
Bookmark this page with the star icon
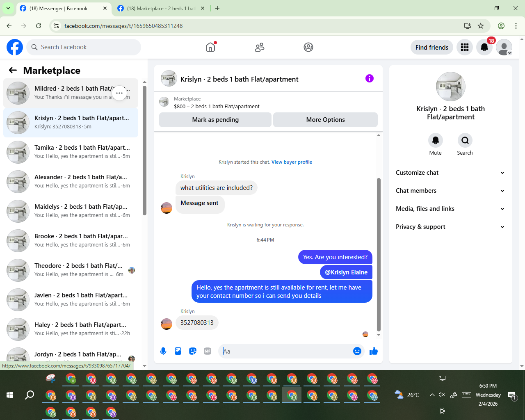(481, 26)
